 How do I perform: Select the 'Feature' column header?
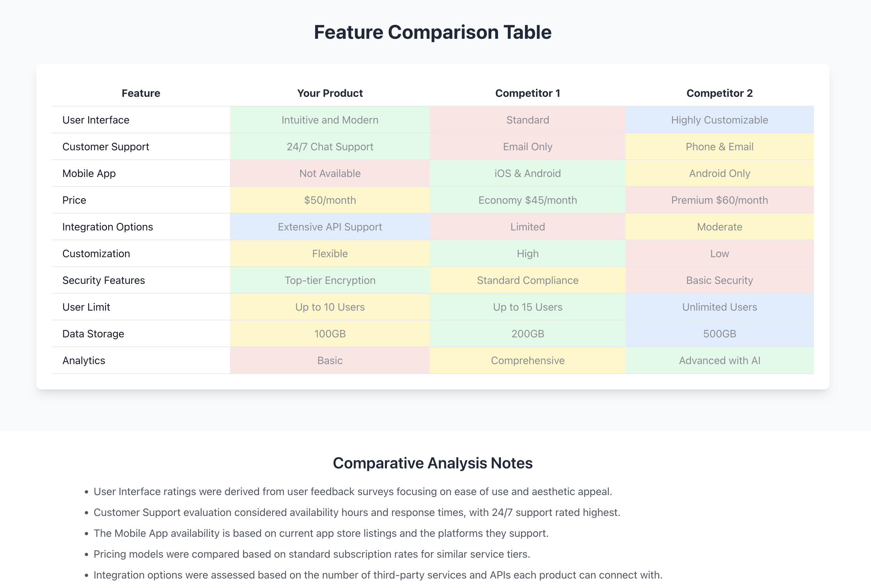[x=141, y=93]
